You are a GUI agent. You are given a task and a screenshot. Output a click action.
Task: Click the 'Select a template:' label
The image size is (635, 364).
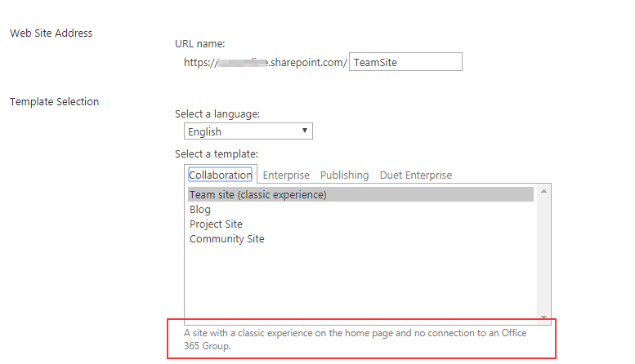coord(217,154)
